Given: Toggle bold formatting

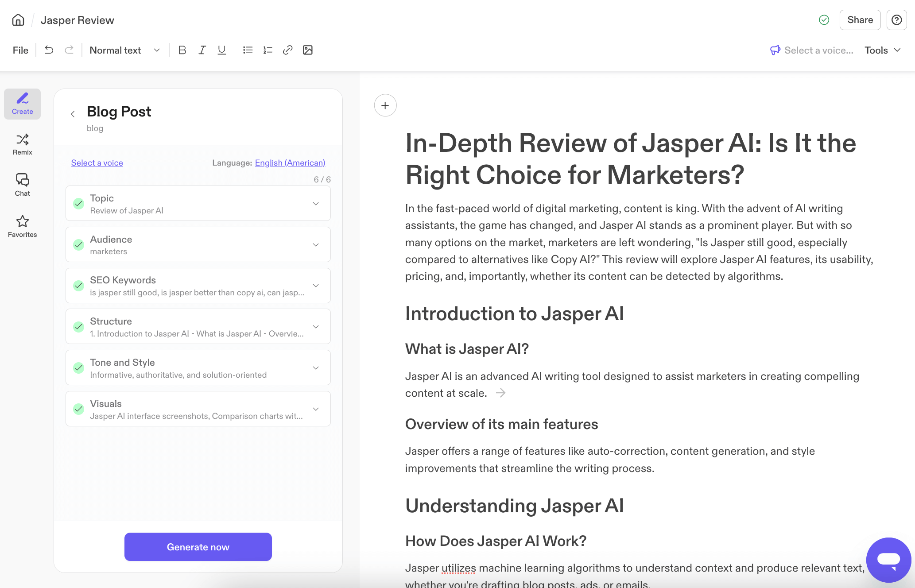Looking at the screenshot, I should click(x=182, y=50).
